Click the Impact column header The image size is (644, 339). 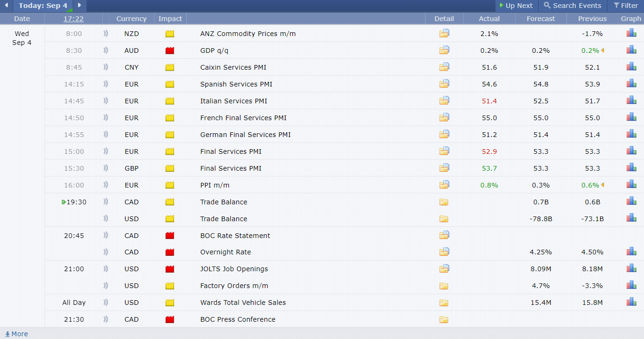(x=170, y=19)
